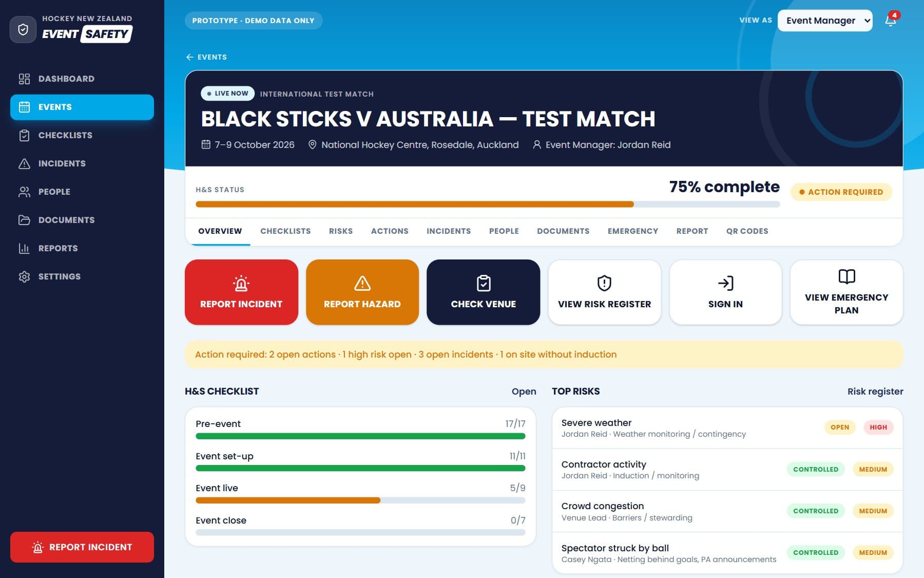This screenshot has width=924, height=578.
Task: Click the H&S status progress bar
Action: (488, 204)
